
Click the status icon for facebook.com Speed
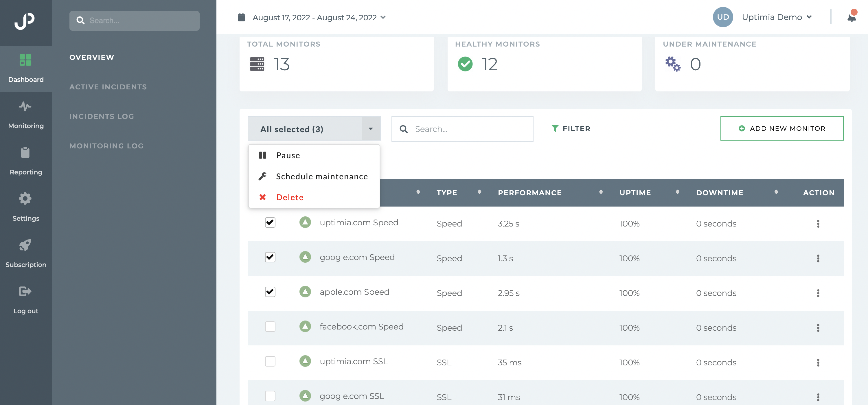tap(305, 327)
